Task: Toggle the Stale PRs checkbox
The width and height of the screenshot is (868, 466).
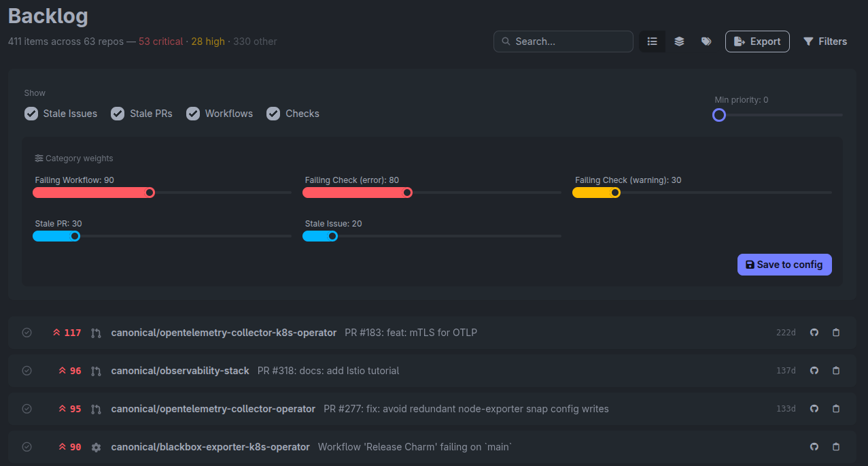Action: pos(118,114)
